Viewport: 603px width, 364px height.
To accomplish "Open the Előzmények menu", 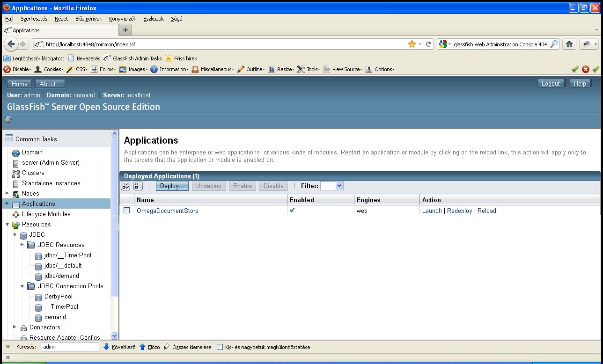I will coord(88,19).
